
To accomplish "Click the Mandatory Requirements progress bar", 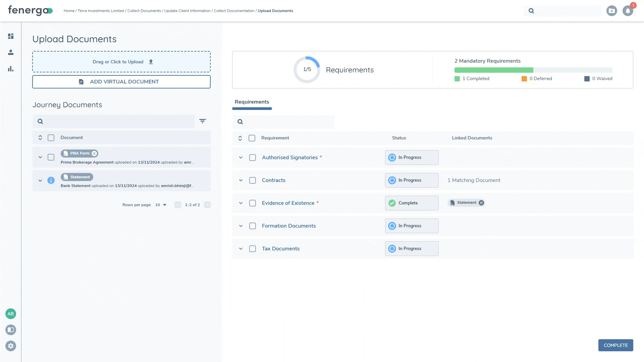I will (x=533, y=70).
